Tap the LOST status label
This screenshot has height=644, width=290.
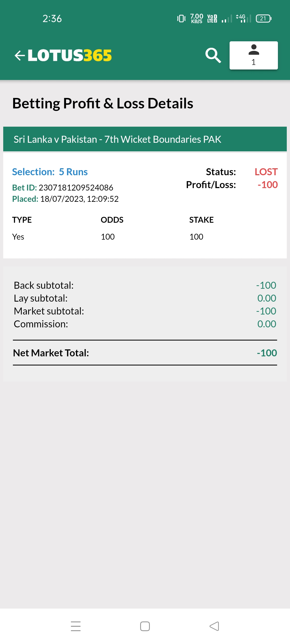coord(266,172)
